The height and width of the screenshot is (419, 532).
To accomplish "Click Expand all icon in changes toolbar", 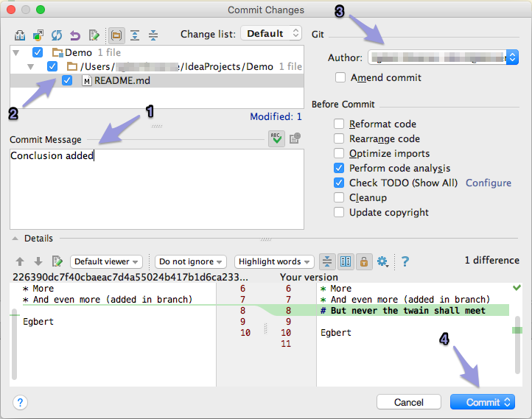I will point(135,35).
